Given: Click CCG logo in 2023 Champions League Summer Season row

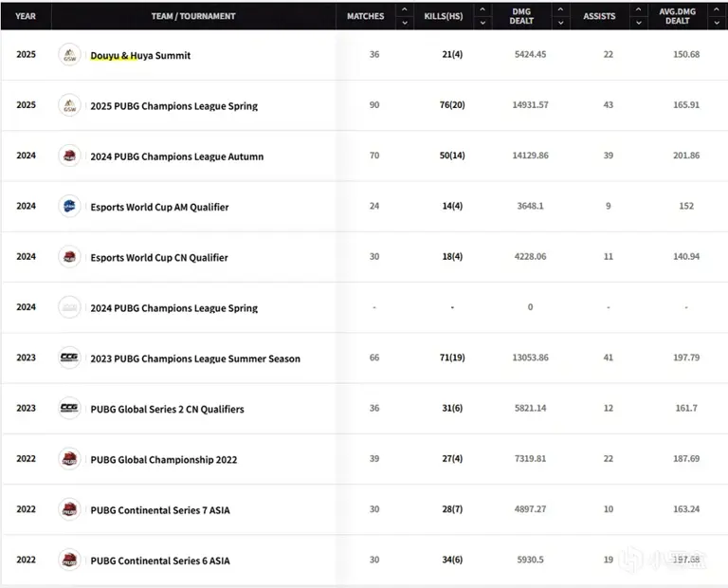Looking at the screenshot, I should tap(69, 358).
